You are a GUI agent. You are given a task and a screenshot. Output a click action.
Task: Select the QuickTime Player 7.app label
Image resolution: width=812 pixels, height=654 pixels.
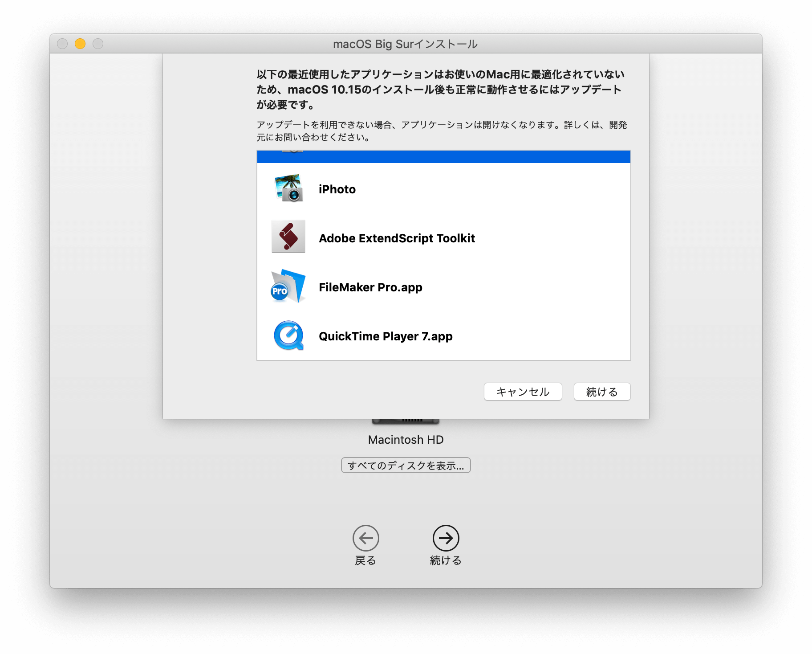386,336
